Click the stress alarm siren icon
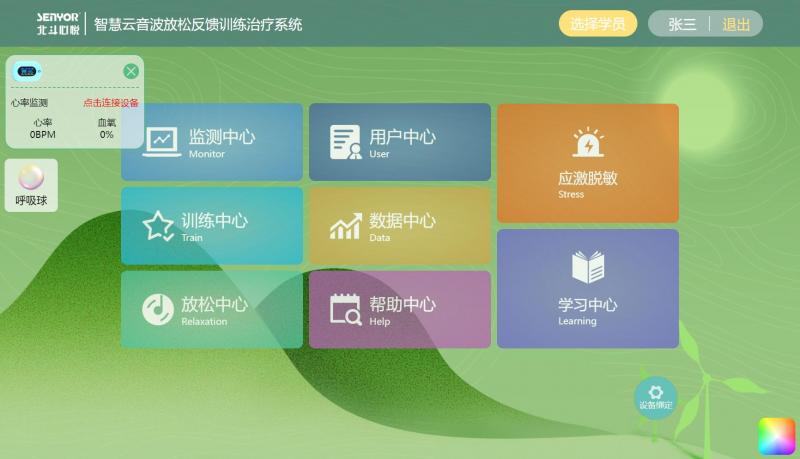 pyautogui.click(x=588, y=142)
